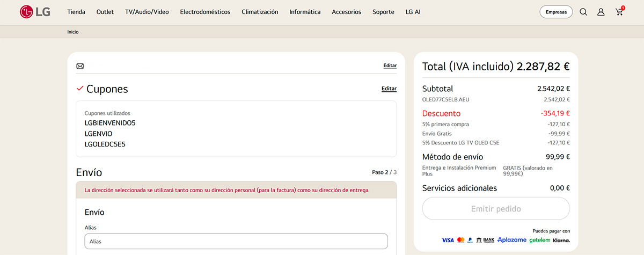644x255 pixels.
Task: Click the Cetelem payment logo
Action: click(x=539, y=240)
